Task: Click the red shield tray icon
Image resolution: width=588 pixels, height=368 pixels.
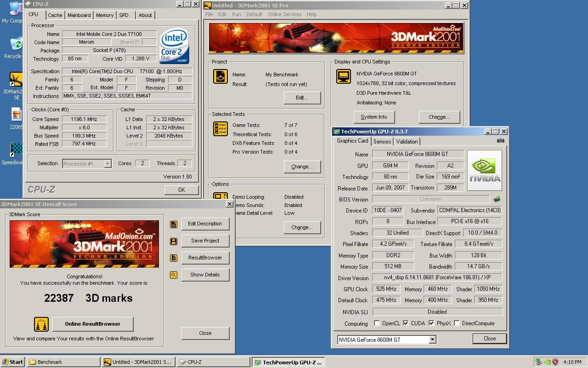Action: coord(555,362)
